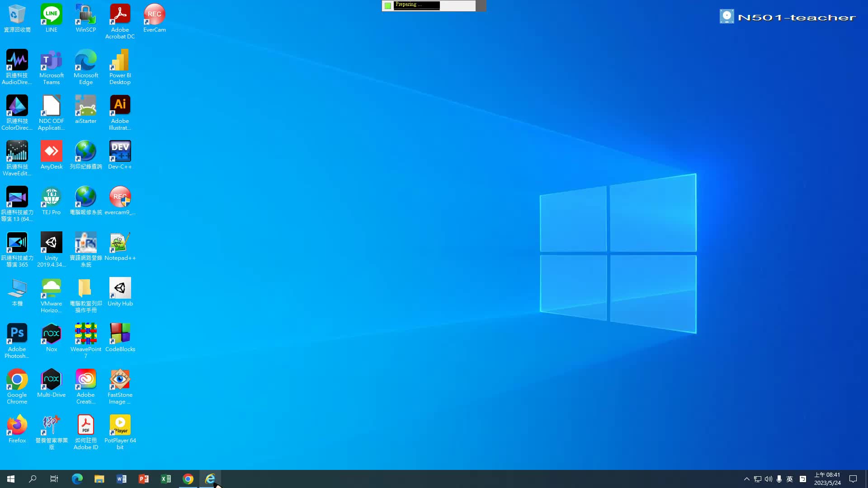Select Adobe Illustrator desktop shortcut

pos(120,113)
